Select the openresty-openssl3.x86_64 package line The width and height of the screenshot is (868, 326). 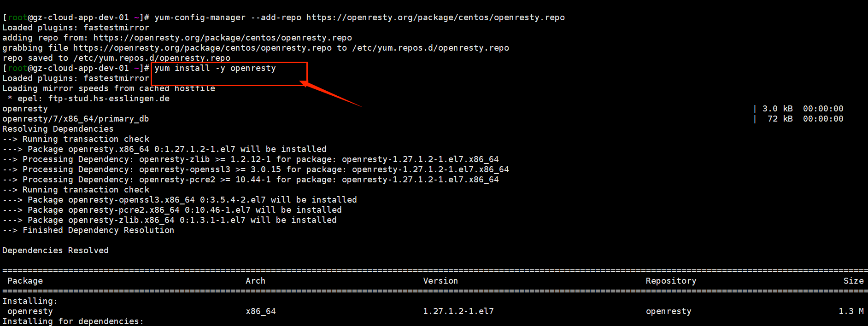pos(180,200)
